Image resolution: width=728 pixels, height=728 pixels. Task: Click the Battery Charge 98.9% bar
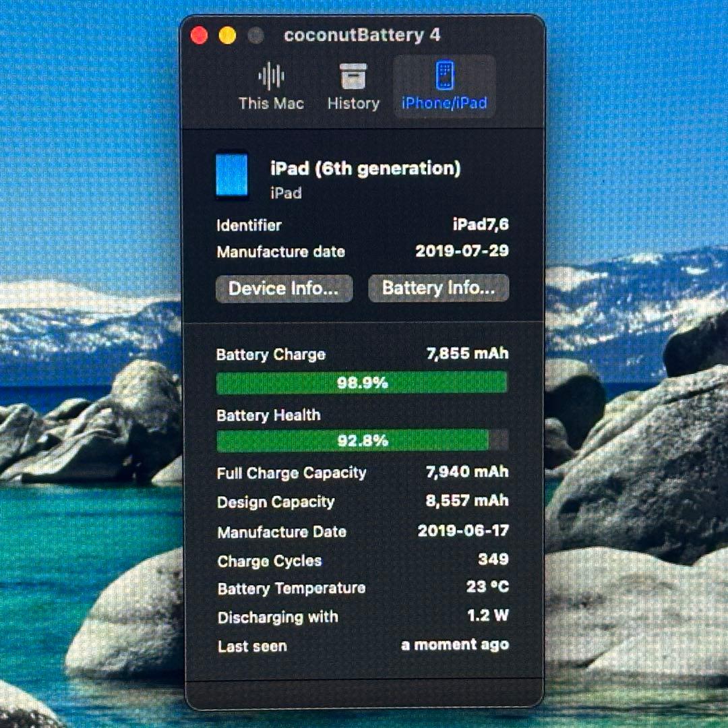[x=362, y=383]
